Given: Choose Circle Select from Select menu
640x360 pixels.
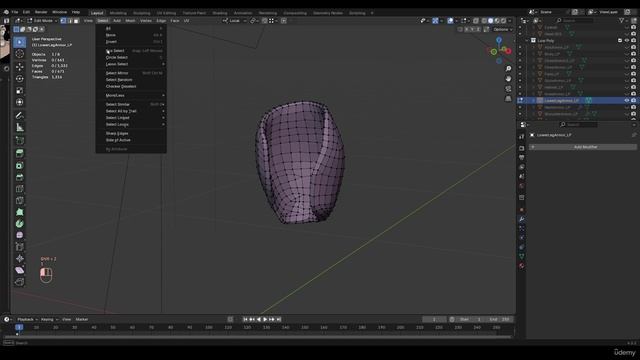Looking at the screenshot, I should coord(131,58).
